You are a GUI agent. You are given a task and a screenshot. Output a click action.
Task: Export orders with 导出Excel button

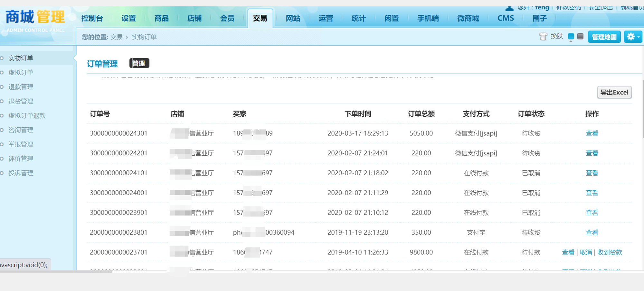(614, 93)
